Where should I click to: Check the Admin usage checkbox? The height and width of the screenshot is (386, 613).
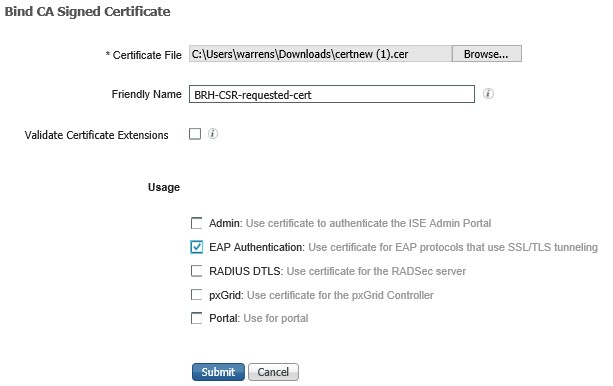[x=197, y=223]
